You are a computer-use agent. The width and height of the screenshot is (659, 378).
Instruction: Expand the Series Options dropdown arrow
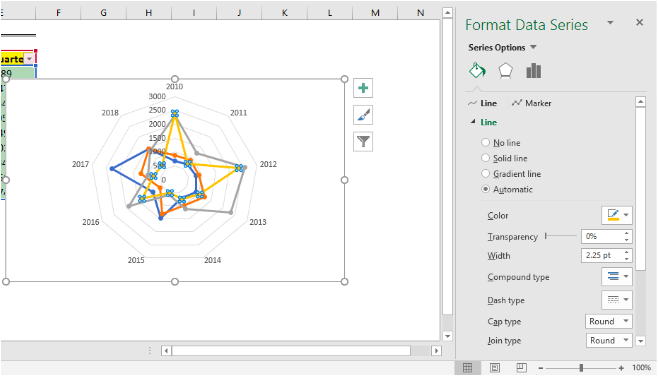pos(533,47)
